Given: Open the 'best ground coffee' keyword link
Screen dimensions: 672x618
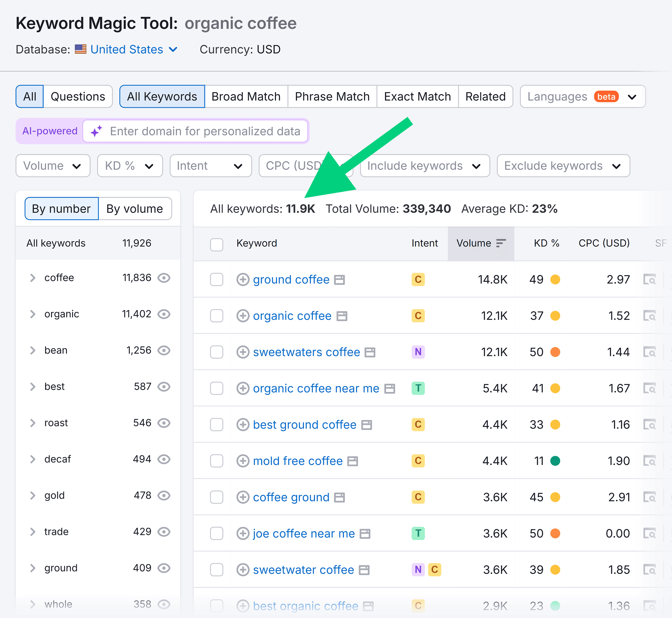Looking at the screenshot, I should point(305,424).
